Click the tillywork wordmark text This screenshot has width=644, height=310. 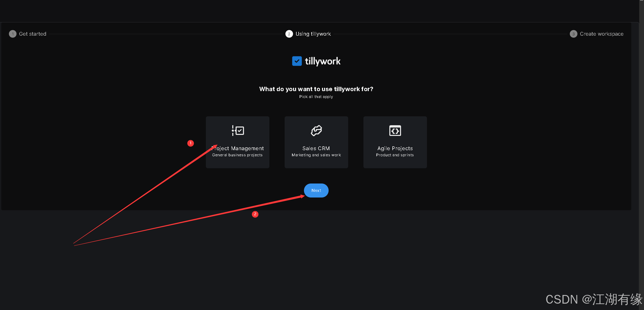click(323, 61)
